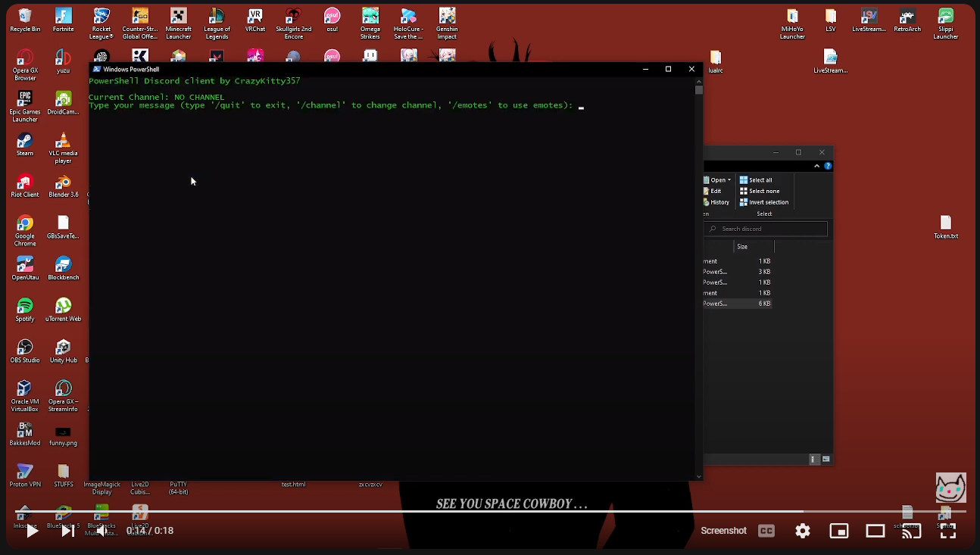Image resolution: width=980 pixels, height=555 pixels.
Task: Click Invert selection in Explorer ribbon
Action: tap(764, 202)
